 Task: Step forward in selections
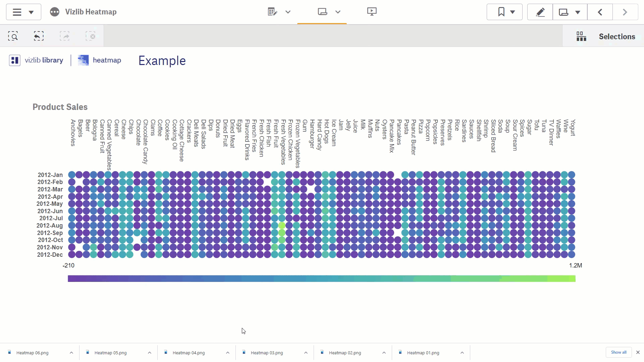pyautogui.click(x=65, y=36)
